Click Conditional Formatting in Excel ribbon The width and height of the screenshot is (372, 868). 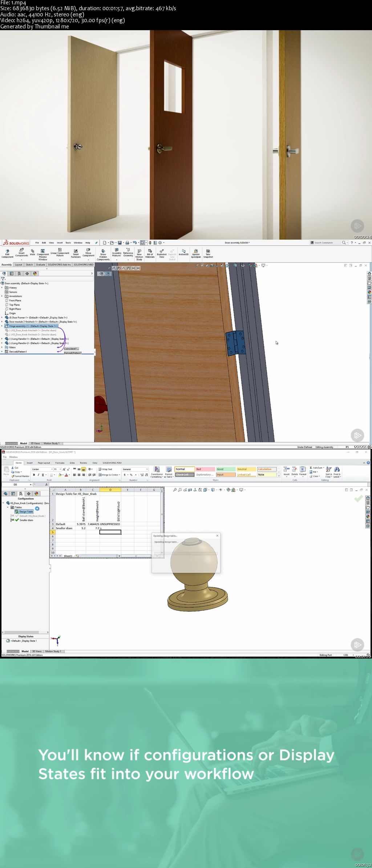pos(157,472)
